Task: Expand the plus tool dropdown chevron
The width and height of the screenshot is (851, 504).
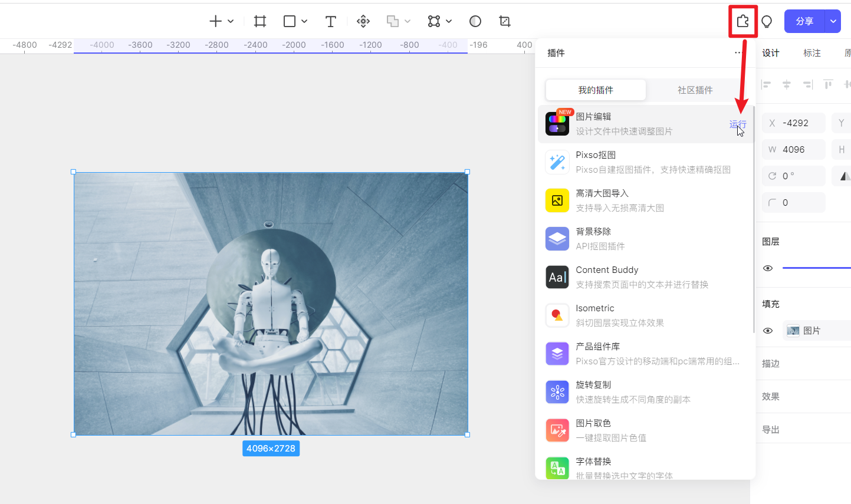Action: (231, 21)
